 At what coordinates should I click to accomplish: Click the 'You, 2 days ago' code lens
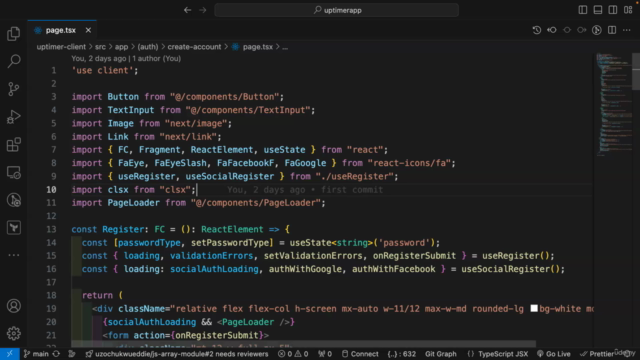click(x=99, y=58)
